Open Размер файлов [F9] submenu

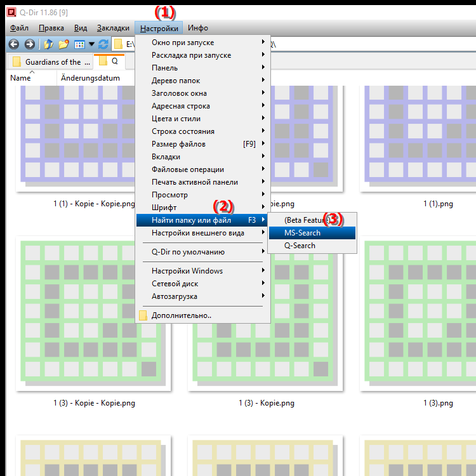click(x=202, y=144)
